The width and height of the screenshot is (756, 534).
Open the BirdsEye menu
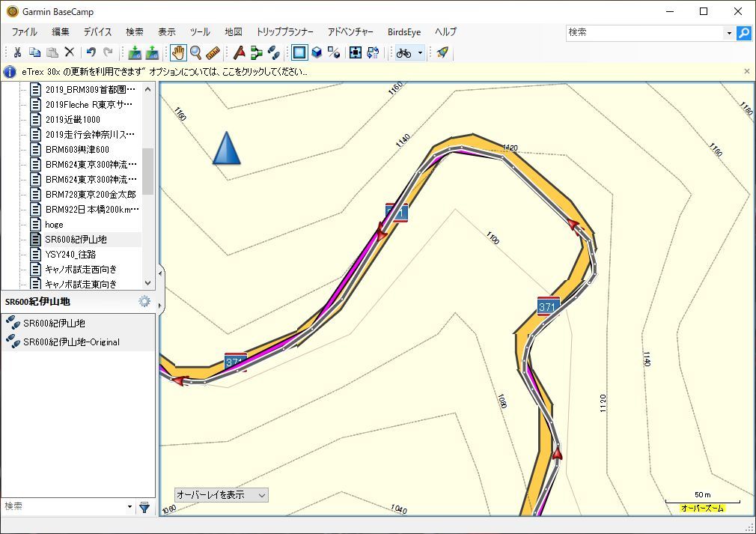pyautogui.click(x=403, y=32)
